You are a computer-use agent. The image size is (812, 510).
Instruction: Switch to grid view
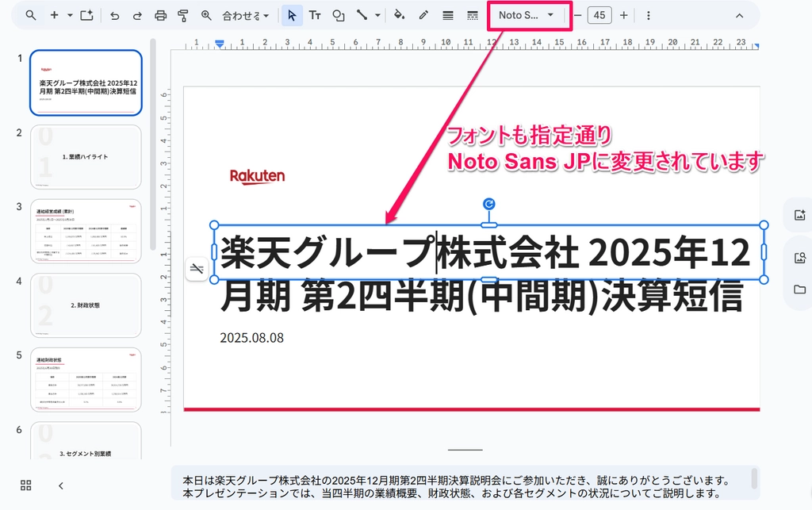point(26,485)
